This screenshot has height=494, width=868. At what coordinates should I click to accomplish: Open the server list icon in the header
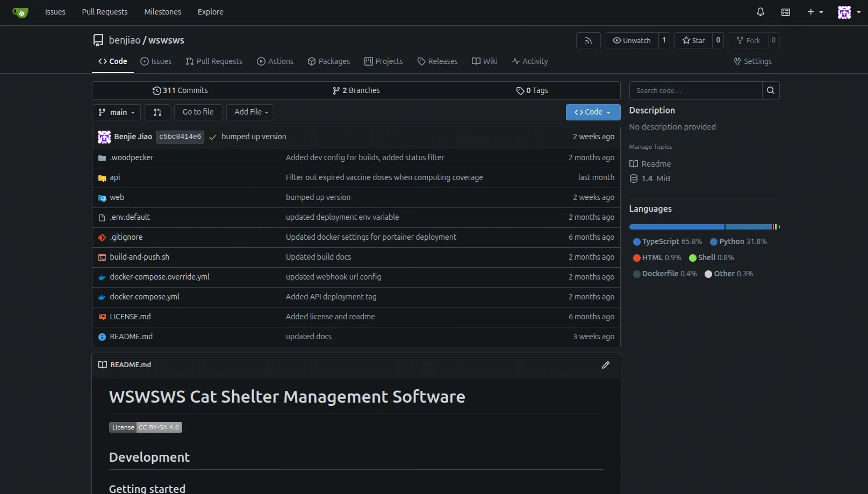[x=785, y=12]
